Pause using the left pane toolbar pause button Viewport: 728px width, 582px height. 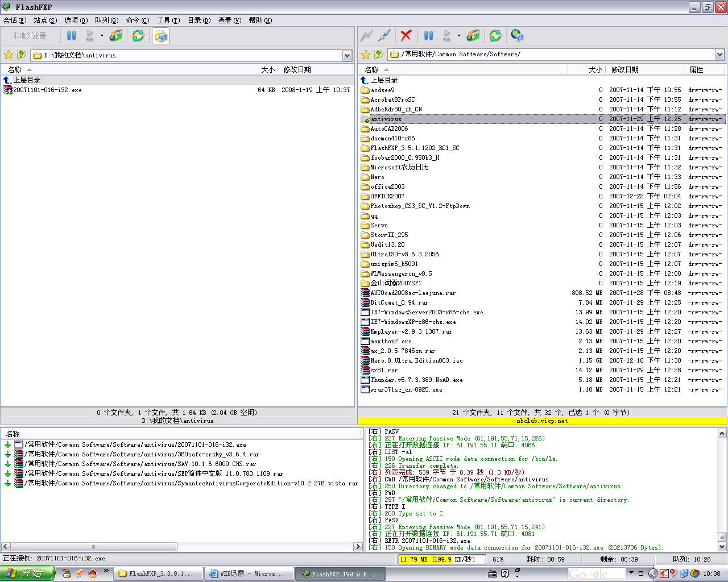pos(72,36)
